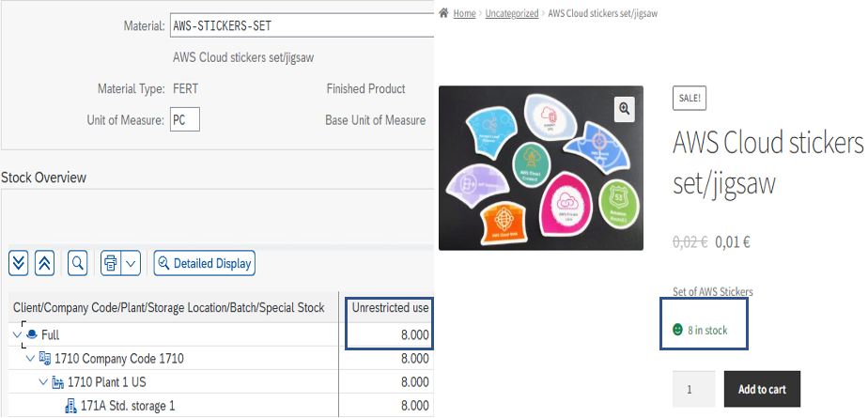This screenshot has width=868, height=418.
Task: Open the Home breadcrumb link
Action: (x=464, y=13)
